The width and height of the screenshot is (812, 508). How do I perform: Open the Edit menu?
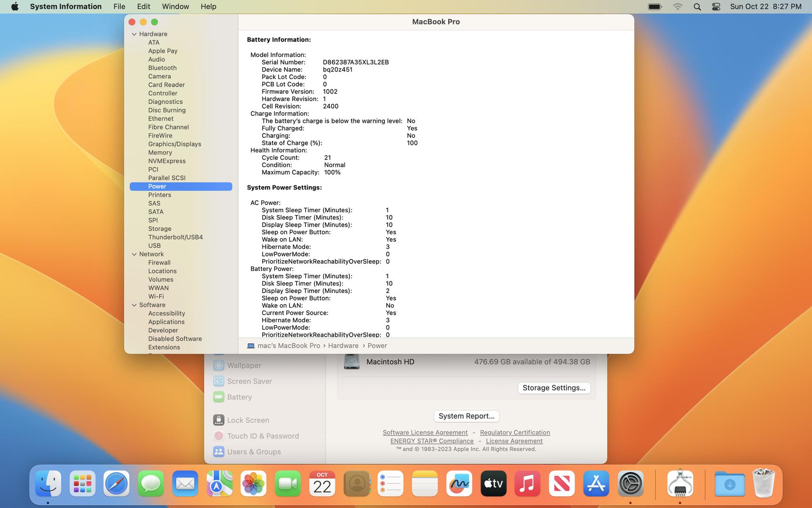point(144,7)
